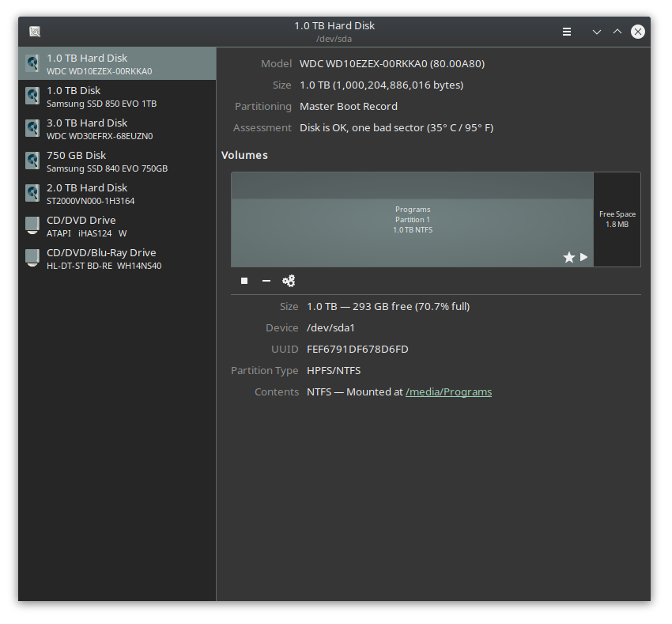Select the 3.0 TB WDC WD30EFRX hard disk
The width and height of the screenshot is (672, 624).
117,129
